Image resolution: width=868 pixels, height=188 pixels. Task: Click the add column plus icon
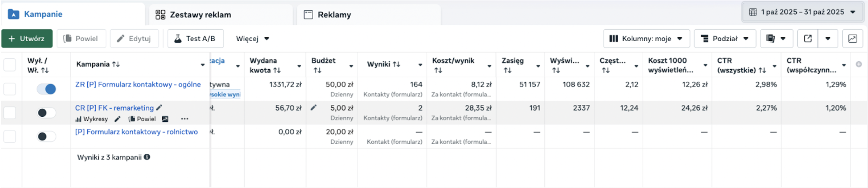click(859, 64)
